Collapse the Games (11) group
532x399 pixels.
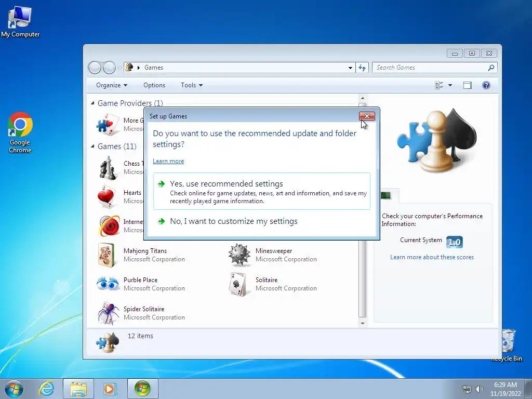[92, 146]
